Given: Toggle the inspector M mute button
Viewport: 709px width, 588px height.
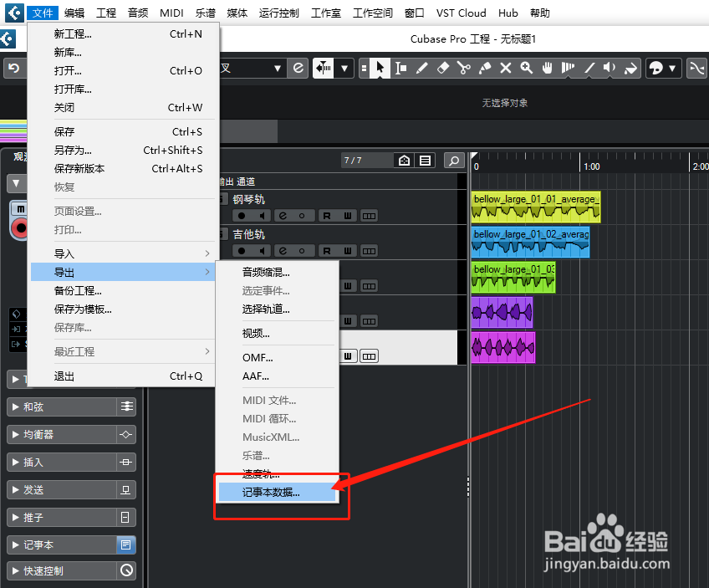Looking at the screenshot, I should click(20, 209).
